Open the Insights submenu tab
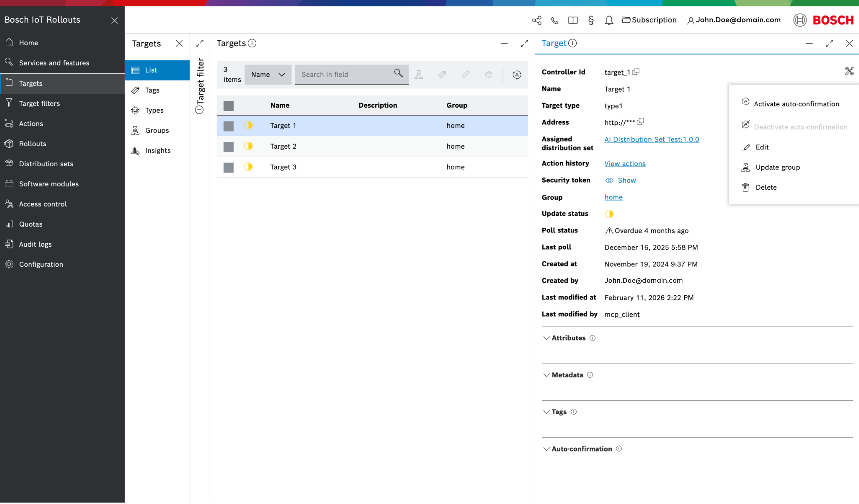 click(x=157, y=151)
